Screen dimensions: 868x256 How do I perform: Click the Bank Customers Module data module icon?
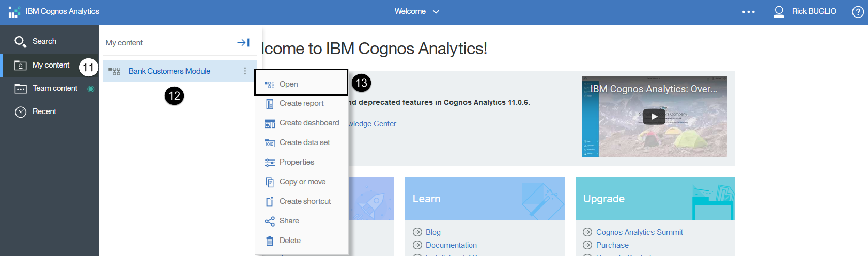coord(114,71)
